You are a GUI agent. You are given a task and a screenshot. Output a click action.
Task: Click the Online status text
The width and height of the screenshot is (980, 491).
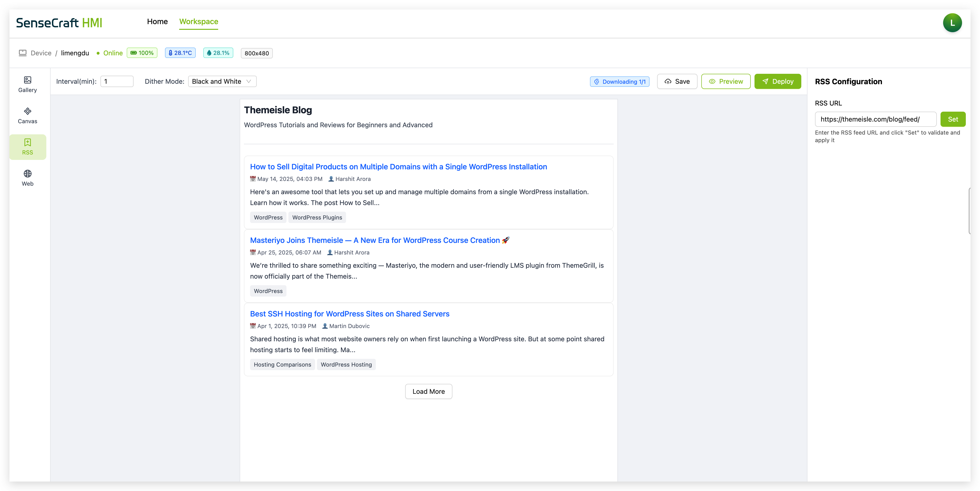click(x=113, y=53)
